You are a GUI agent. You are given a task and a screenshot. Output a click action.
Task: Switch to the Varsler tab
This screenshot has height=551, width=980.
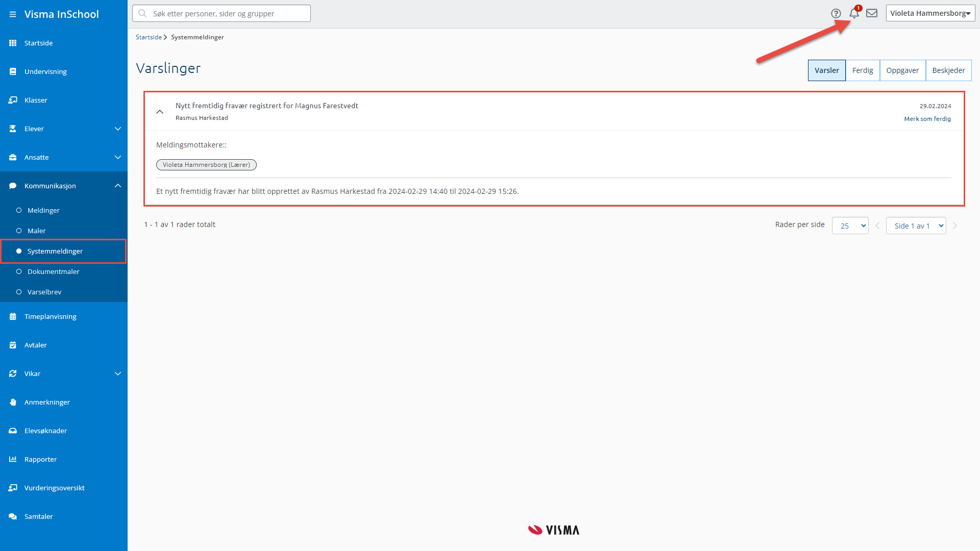point(827,70)
